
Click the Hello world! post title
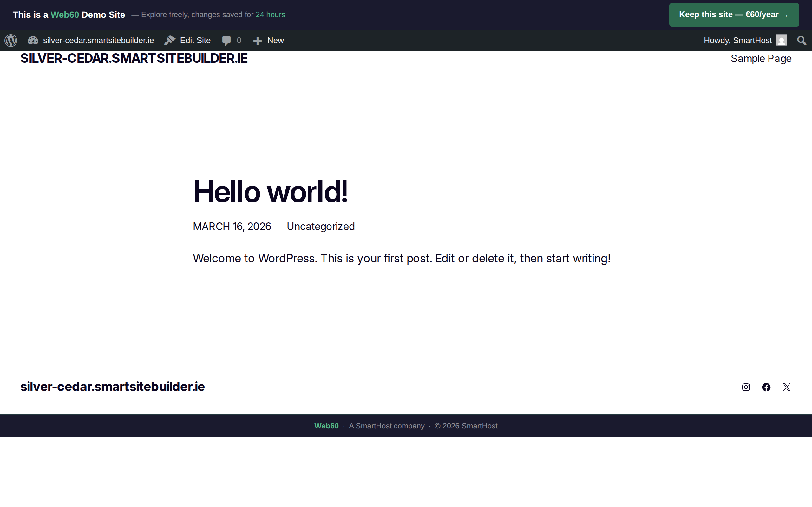pyautogui.click(x=270, y=192)
